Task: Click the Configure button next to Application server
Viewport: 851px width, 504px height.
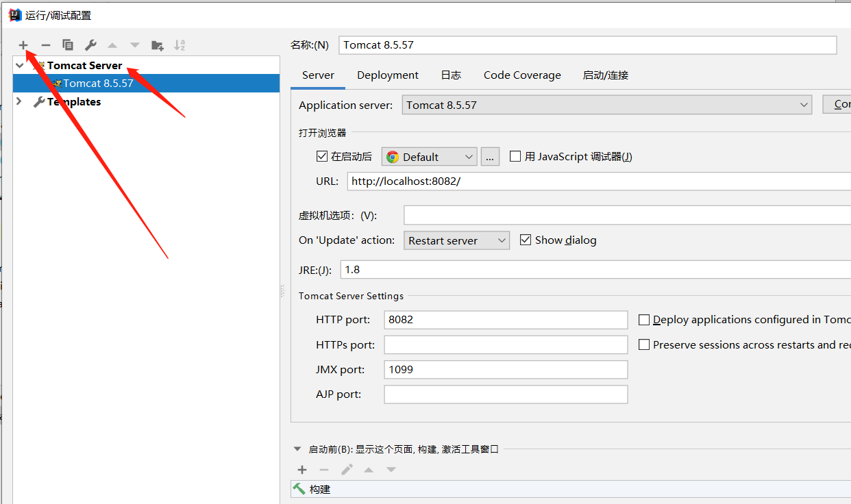Action: [x=837, y=105]
